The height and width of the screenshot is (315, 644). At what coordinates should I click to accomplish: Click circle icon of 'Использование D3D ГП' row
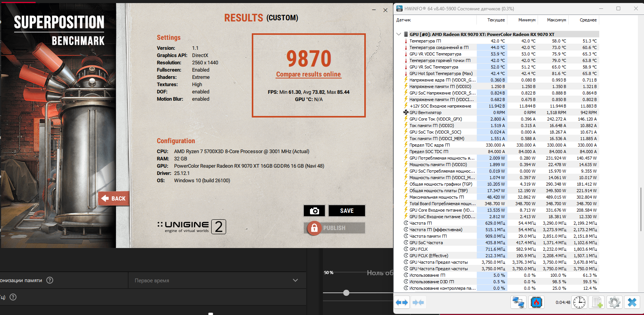pos(406,282)
